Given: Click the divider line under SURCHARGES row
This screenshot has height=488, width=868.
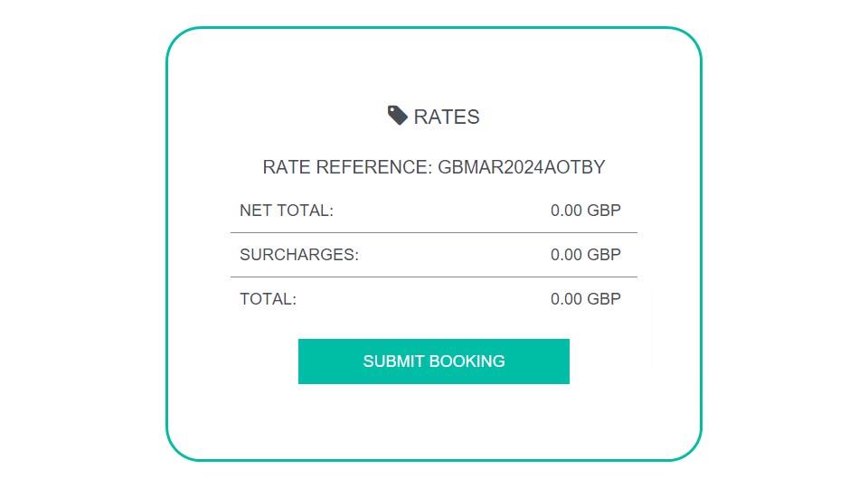Looking at the screenshot, I should (433, 277).
